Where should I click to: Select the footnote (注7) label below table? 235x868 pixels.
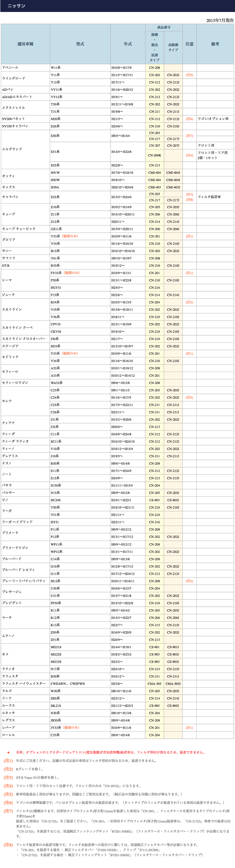click(x=8, y=811)
